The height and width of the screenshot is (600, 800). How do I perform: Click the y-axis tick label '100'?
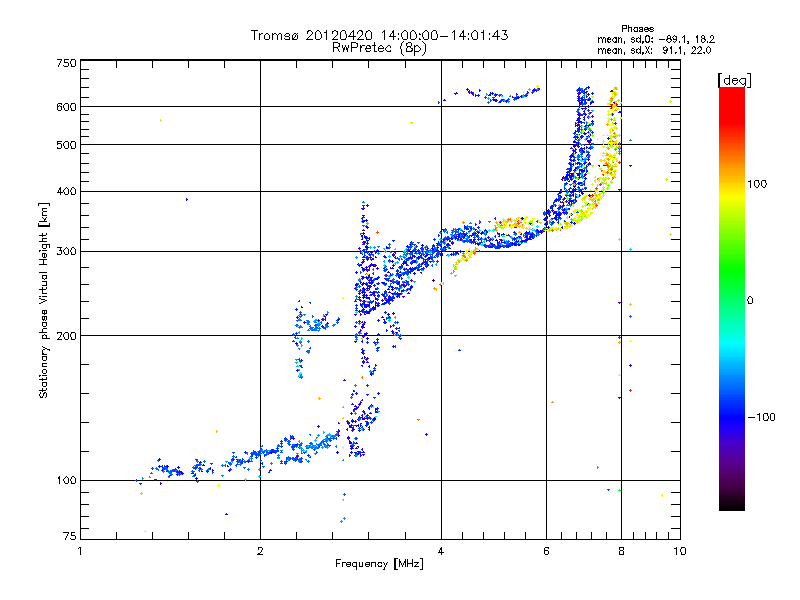(66, 480)
